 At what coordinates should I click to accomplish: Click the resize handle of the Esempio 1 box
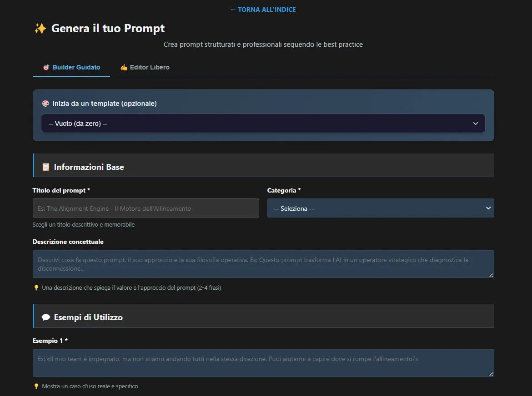491,375
